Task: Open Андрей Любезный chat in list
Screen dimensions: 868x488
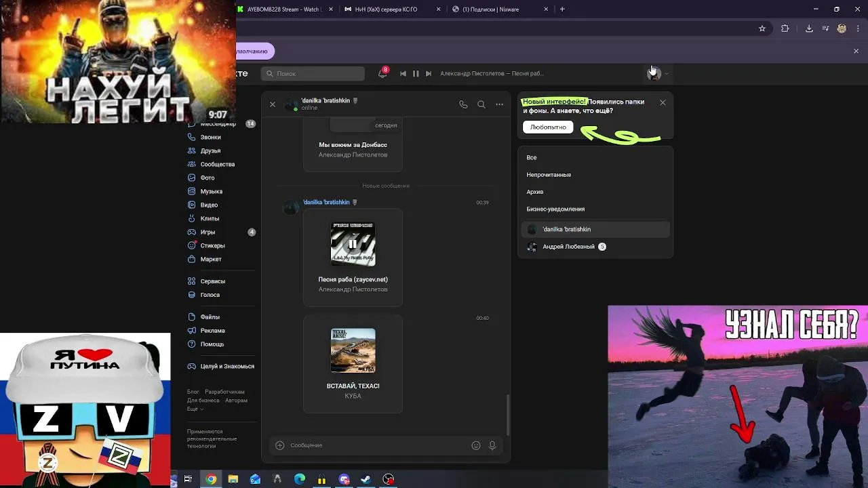Action: point(596,247)
